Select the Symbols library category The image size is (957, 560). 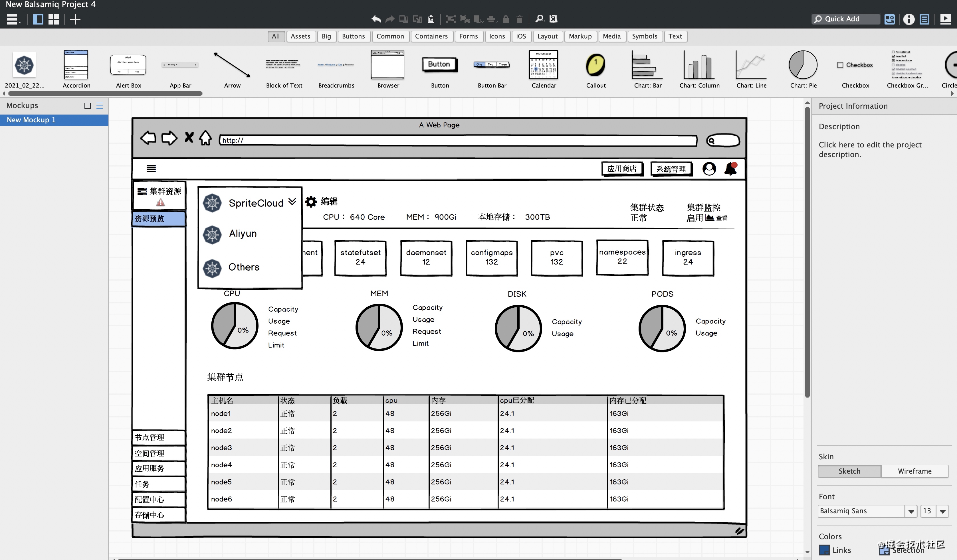click(x=645, y=36)
